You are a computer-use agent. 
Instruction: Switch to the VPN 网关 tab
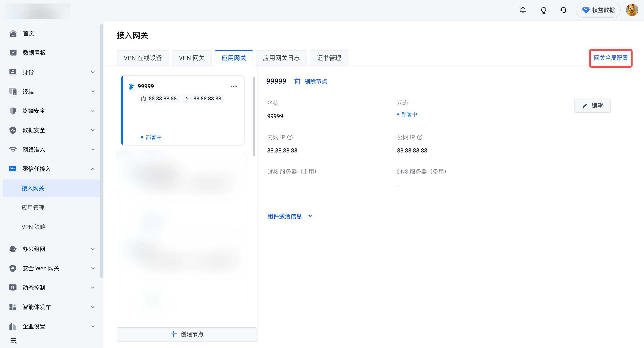pos(191,58)
